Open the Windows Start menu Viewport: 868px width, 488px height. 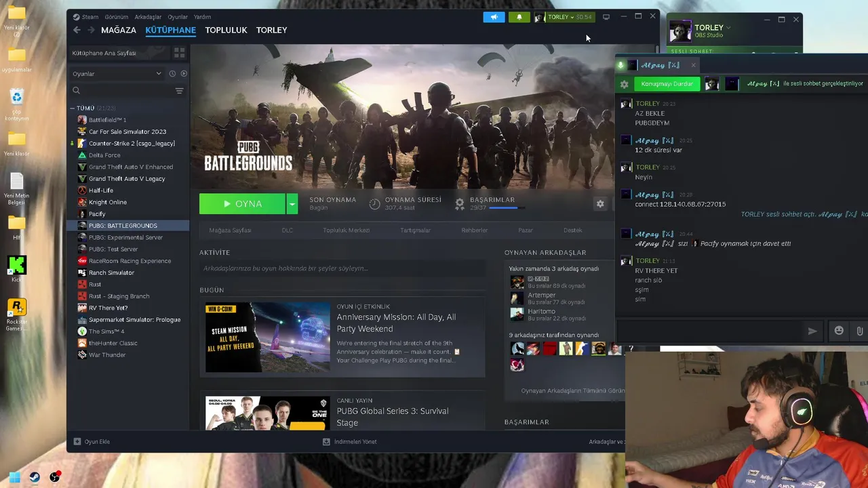[15, 477]
